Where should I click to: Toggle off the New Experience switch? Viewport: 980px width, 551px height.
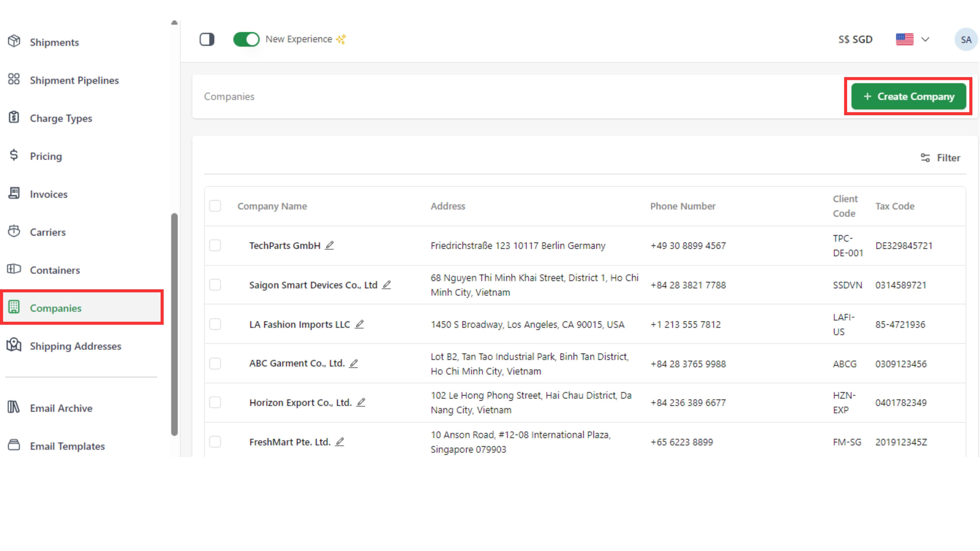tap(246, 39)
